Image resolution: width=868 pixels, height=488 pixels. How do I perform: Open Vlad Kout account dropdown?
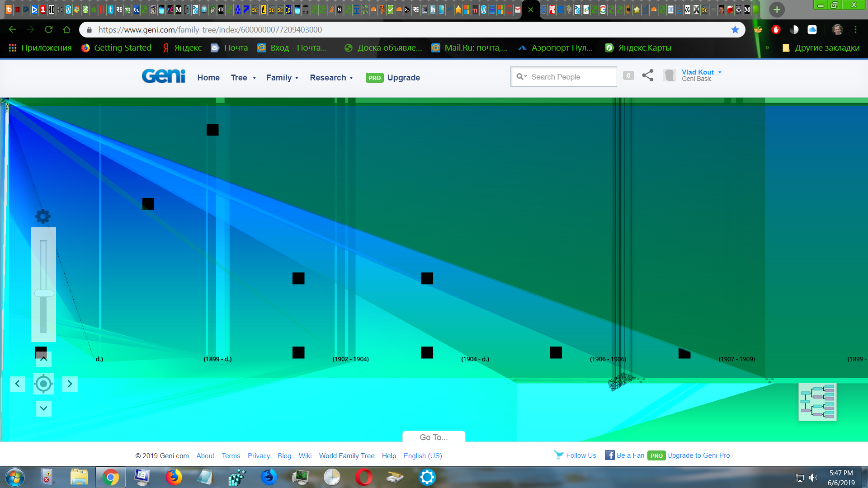701,72
